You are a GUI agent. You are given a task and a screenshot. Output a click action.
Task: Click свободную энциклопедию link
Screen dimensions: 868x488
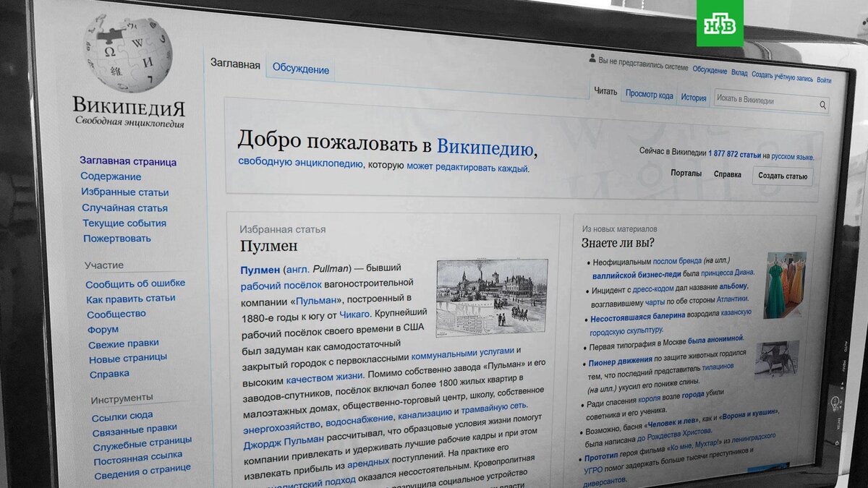[301, 162]
